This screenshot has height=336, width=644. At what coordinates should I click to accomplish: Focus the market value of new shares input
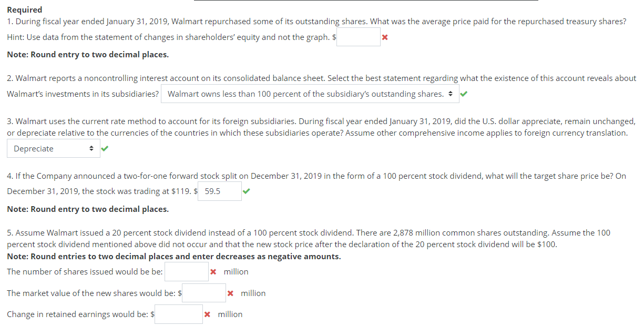[x=204, y=293]
